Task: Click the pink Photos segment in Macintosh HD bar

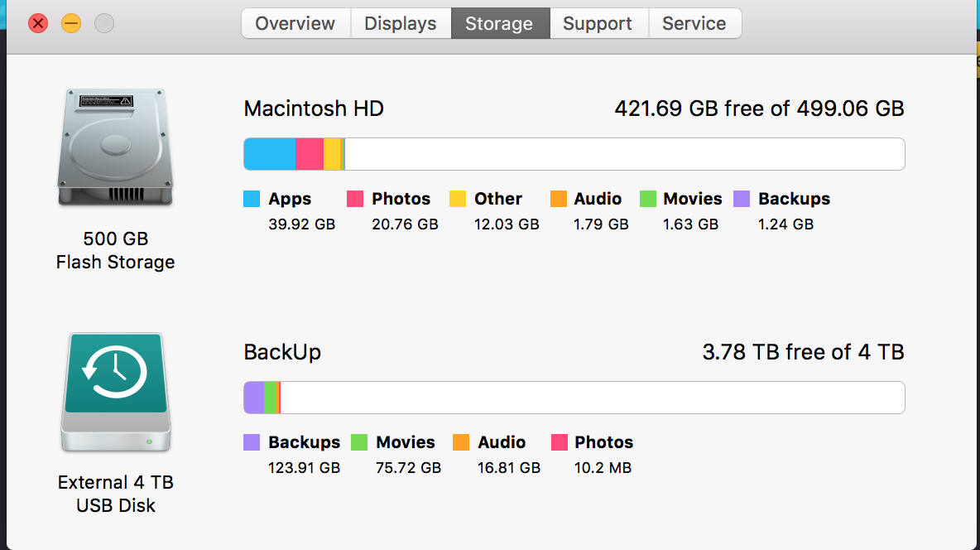Action: click(310, 154)
